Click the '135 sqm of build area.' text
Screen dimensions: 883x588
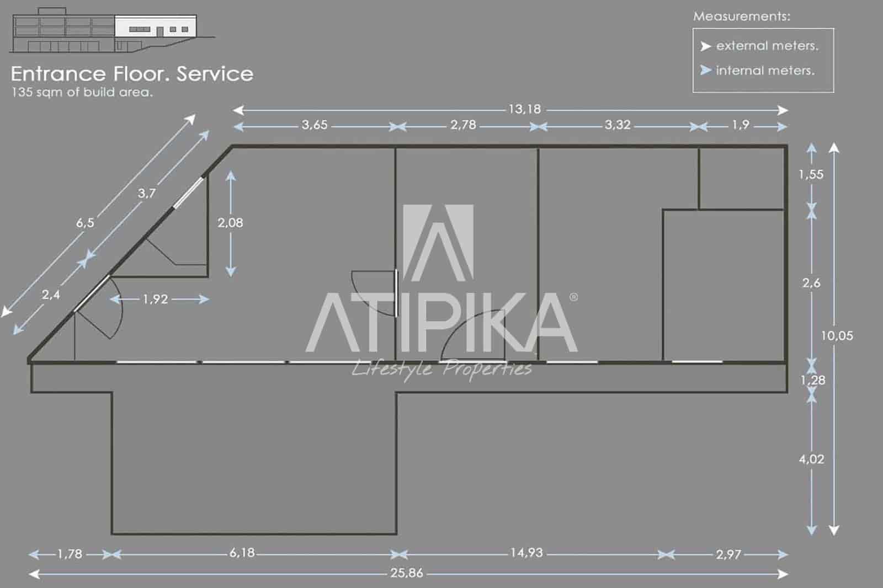coord(82,92)
